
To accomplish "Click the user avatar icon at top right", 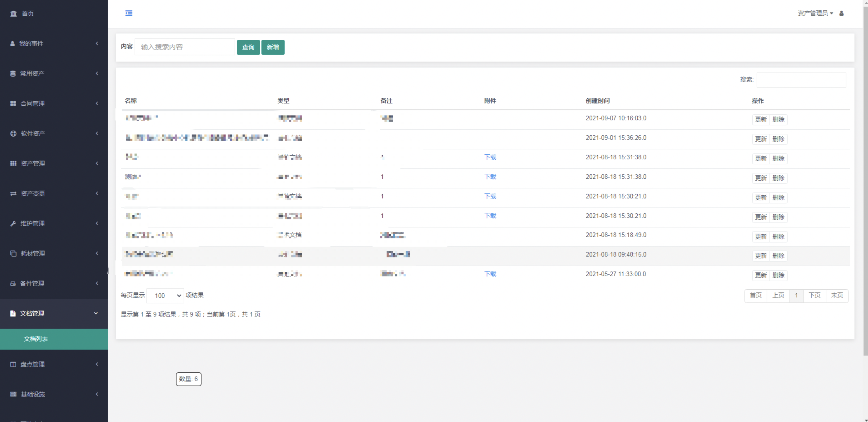I will 841,13.
